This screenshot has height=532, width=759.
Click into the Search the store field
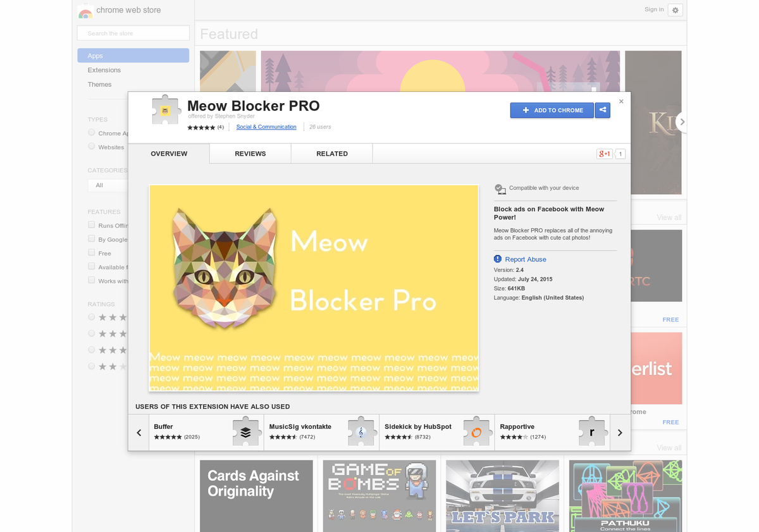133,33
